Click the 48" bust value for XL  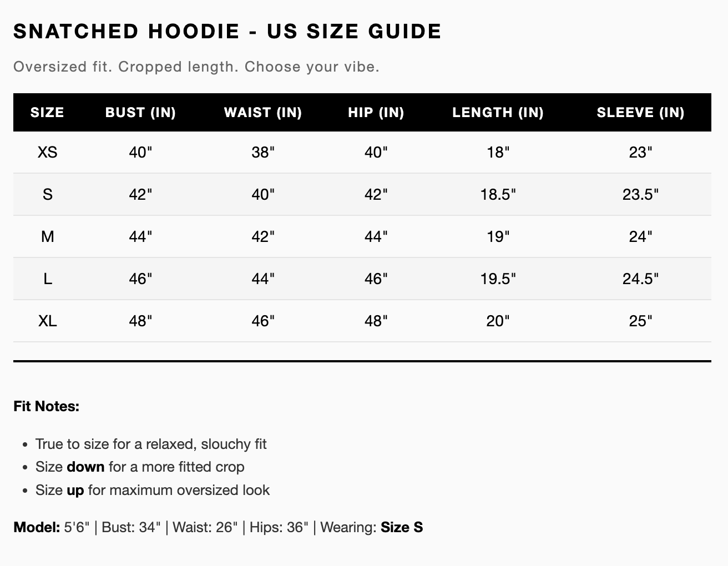tap(140, 321)
